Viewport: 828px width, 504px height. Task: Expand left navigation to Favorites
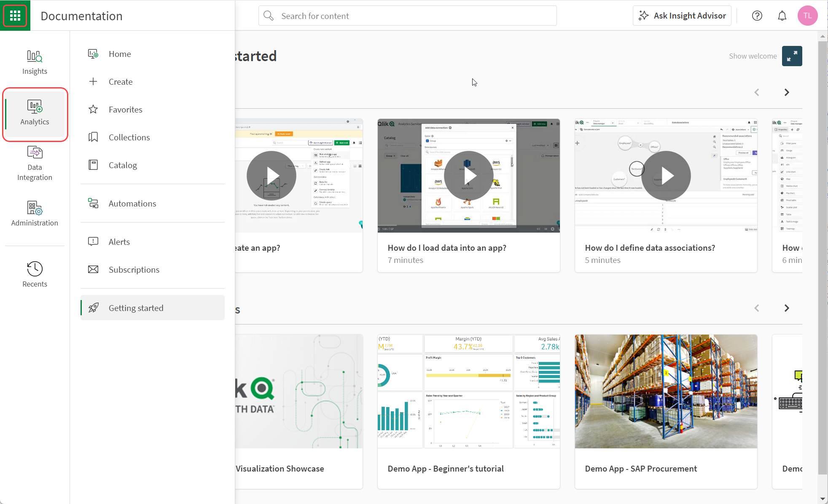coord(125,109)
